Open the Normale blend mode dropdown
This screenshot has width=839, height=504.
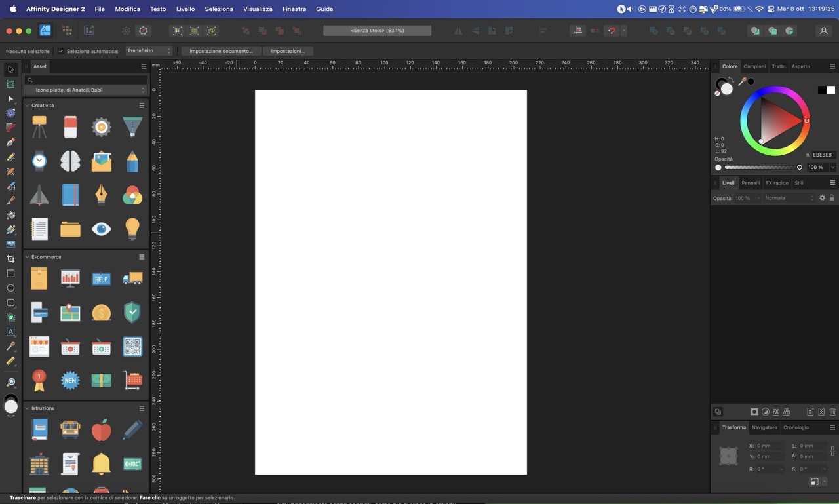click(x=789, y=198)
